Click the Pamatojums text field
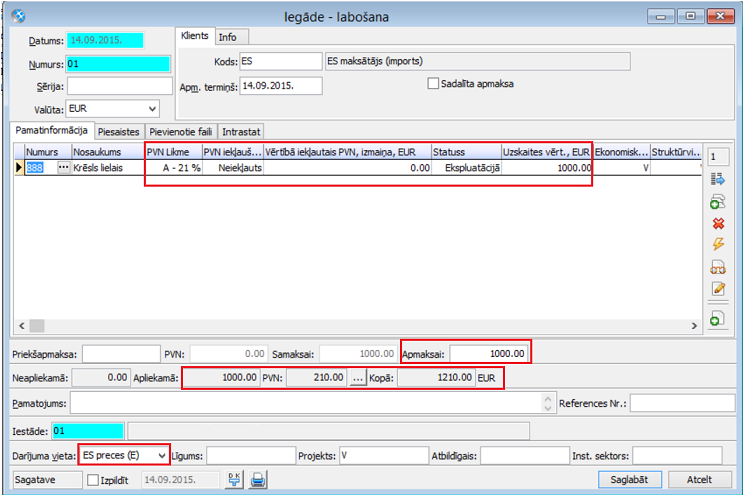 [306, 404]
